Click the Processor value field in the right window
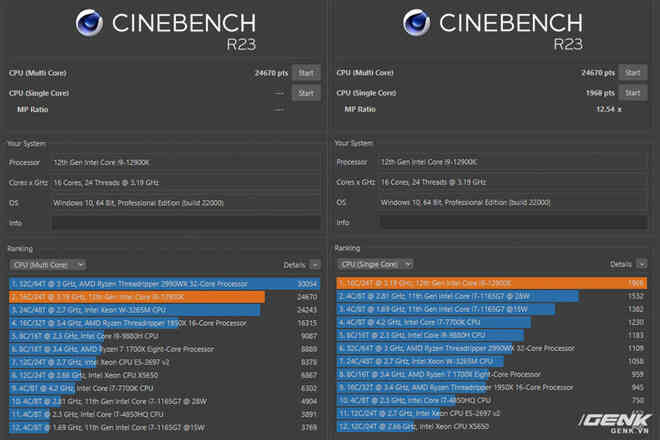 (x=514, y=162)
